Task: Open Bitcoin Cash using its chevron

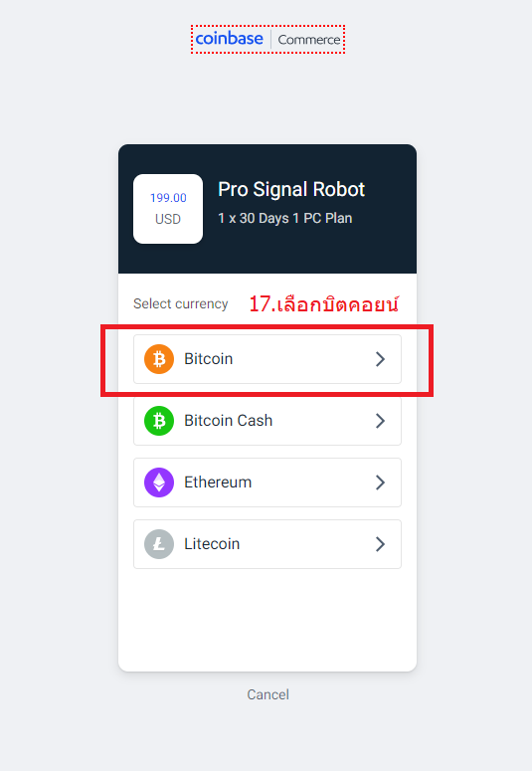Action: point(380,421)
